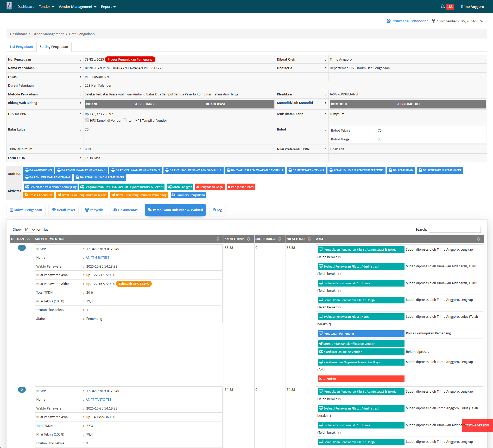Click the app logo in navbar
The image size is (493, 448).
click(9, 6)
